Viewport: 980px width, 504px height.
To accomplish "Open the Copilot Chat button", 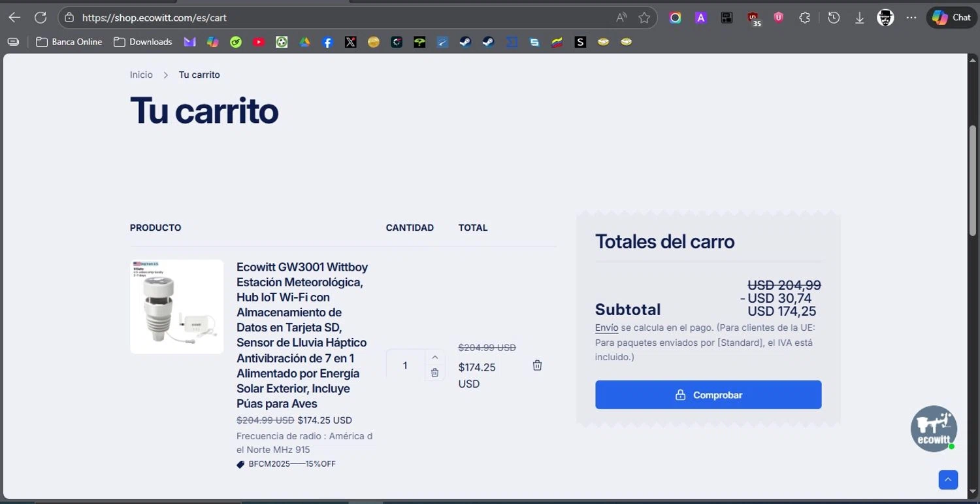I will [951, 18].
